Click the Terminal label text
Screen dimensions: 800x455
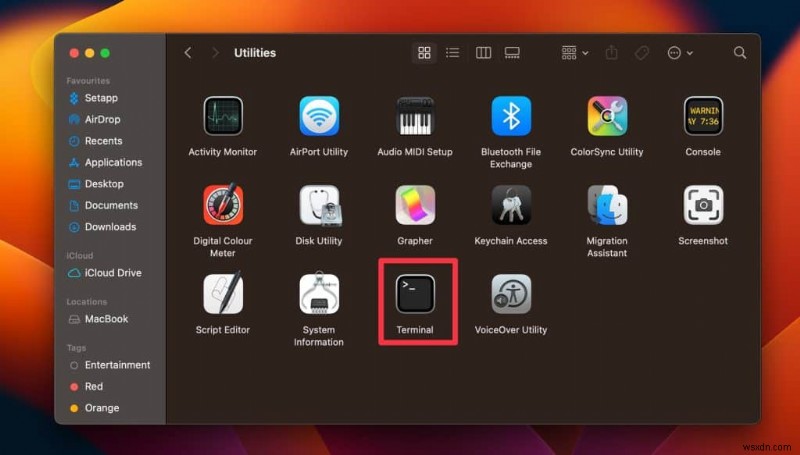tap(415, 330)
